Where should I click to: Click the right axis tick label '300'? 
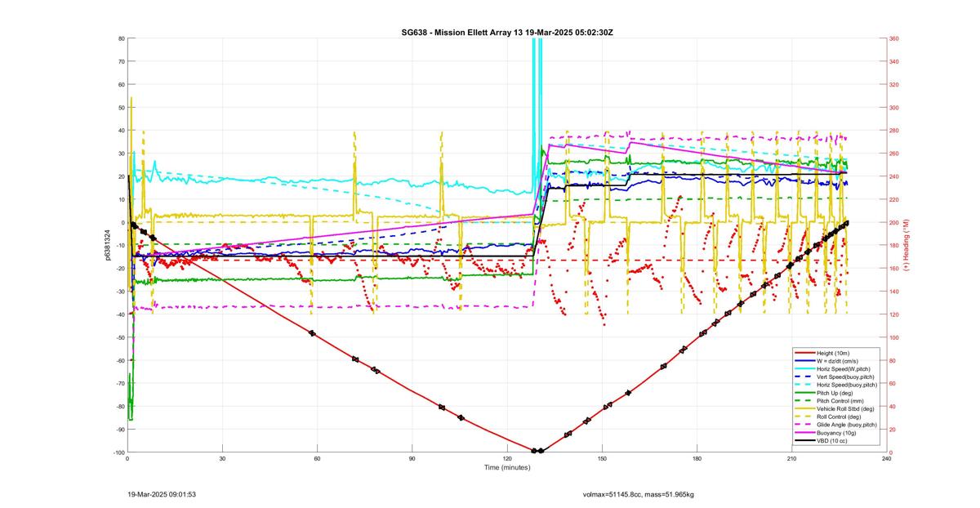tap(894, 107)
